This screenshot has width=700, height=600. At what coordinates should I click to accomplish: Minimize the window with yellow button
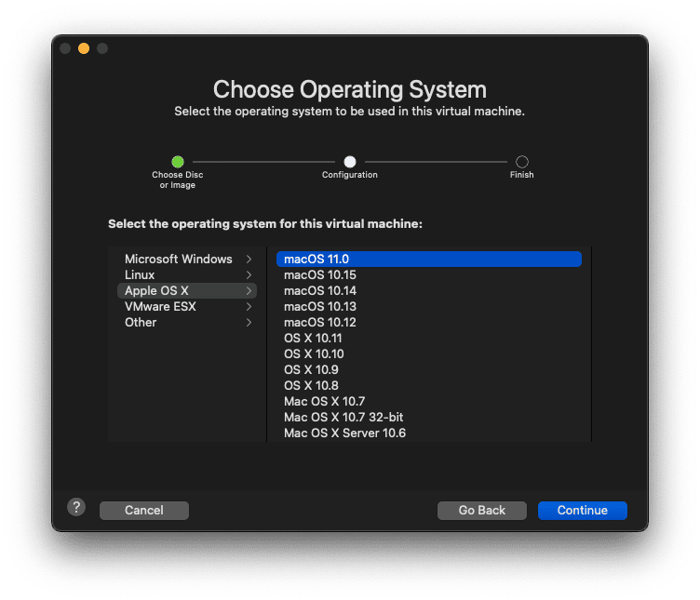click(x=84, y=48)
